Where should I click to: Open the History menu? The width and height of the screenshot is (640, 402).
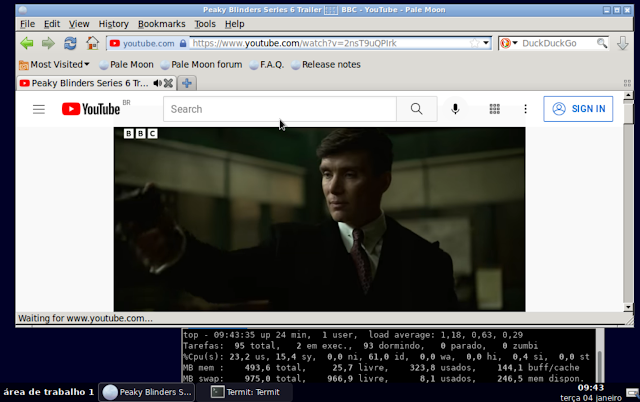[113, 24]
